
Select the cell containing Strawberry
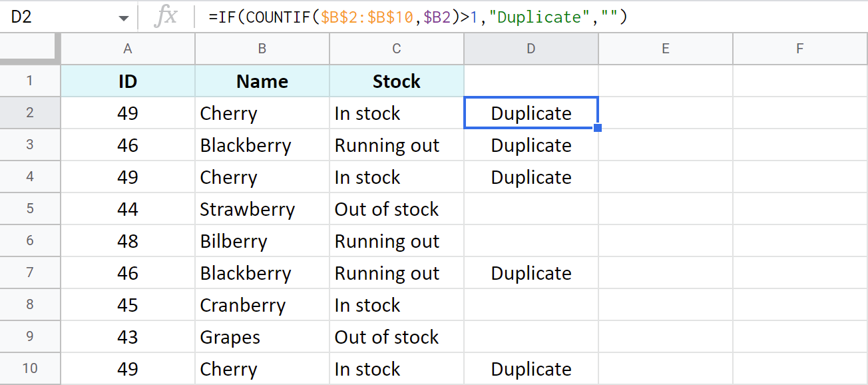point(262,208)
